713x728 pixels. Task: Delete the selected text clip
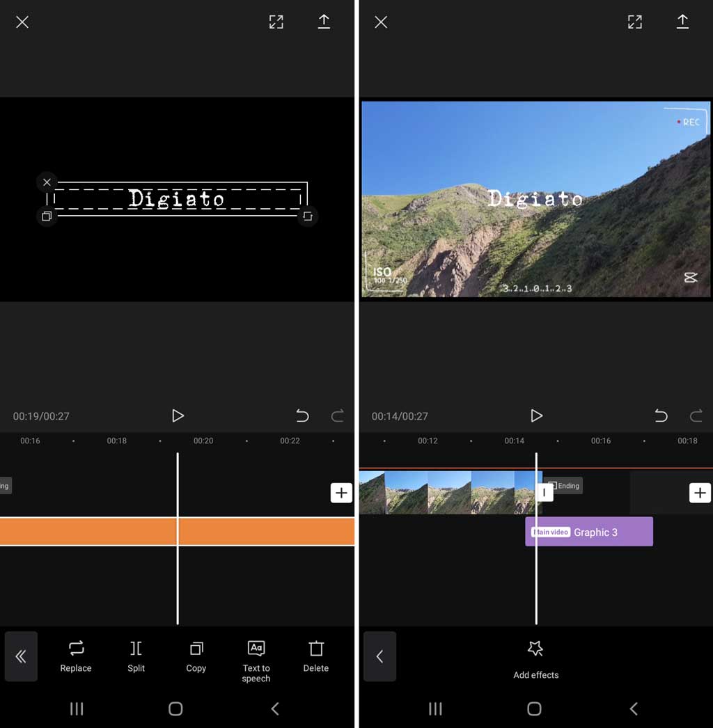click(x=316, y=656)
